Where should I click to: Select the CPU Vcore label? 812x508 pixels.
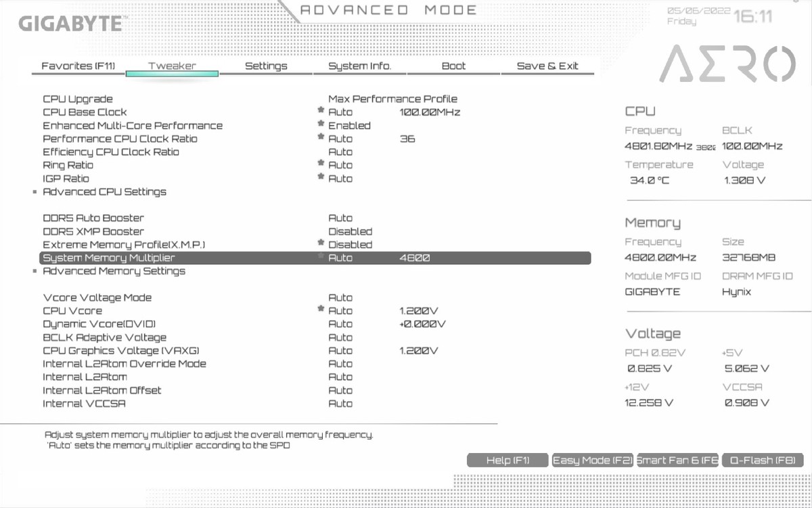tap(72, 311)
